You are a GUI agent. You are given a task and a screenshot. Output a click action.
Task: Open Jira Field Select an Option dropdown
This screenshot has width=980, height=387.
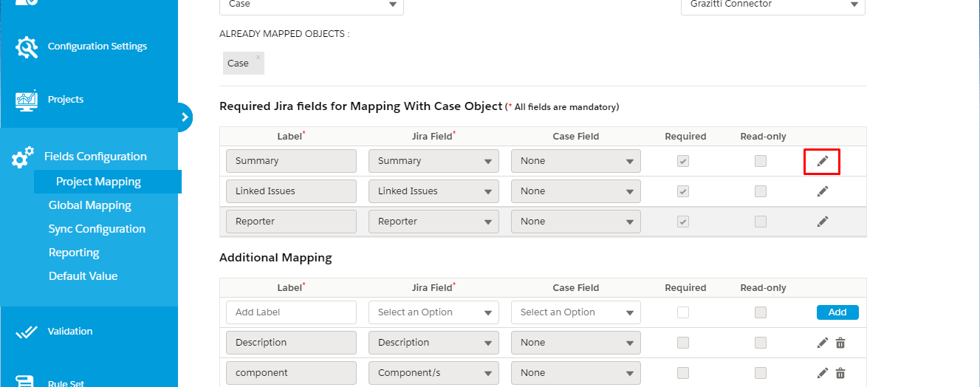(434, 312)
